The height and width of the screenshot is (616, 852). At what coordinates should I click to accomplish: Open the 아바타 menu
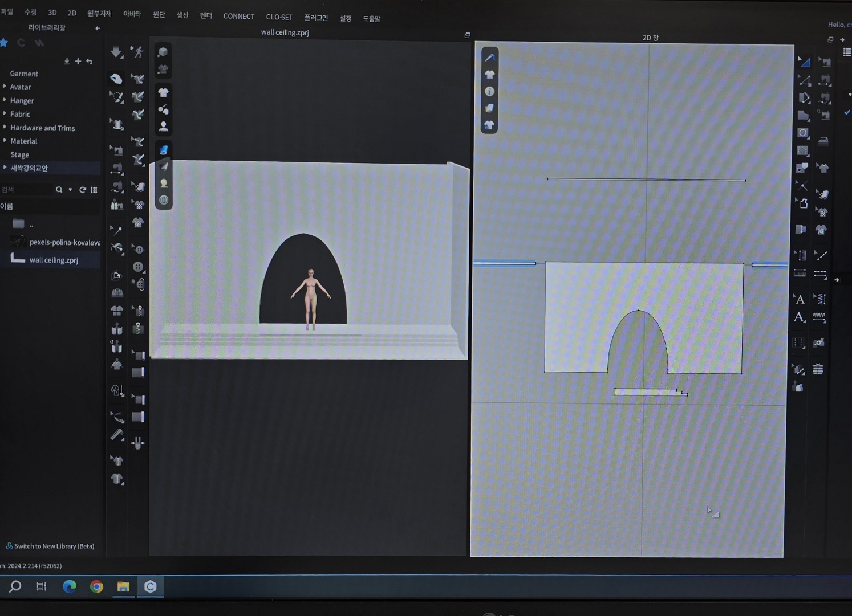pyautogui.click(x=132, y=14)
